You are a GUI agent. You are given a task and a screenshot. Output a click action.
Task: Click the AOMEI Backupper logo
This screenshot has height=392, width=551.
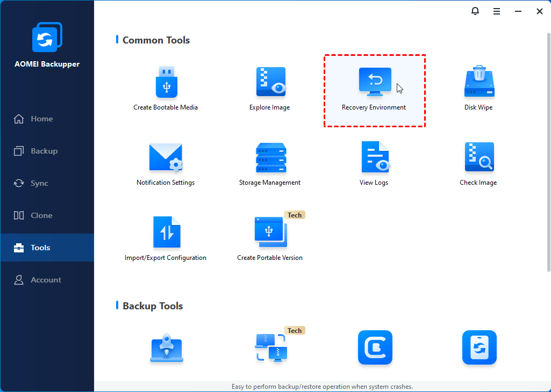pos(47,38)
